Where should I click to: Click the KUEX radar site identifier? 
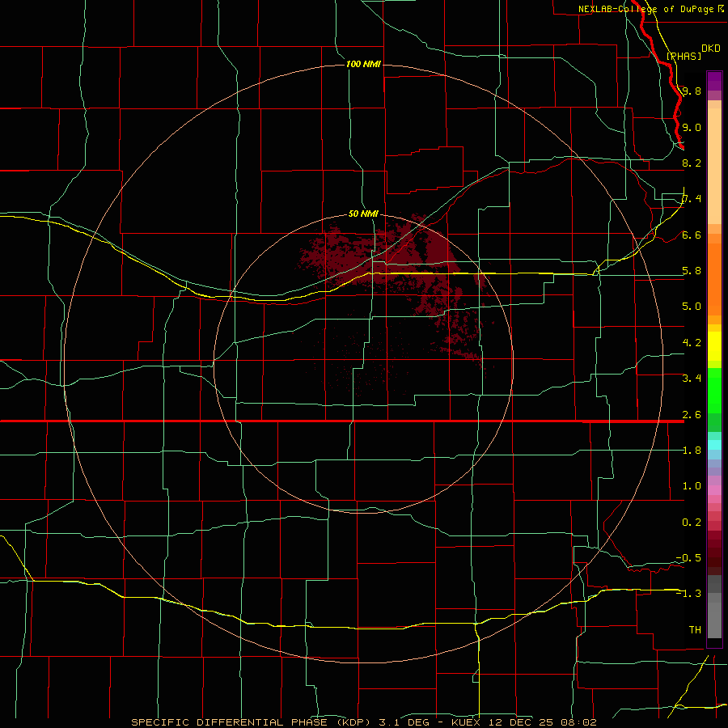pyautogui.click(x=467, y=722)
